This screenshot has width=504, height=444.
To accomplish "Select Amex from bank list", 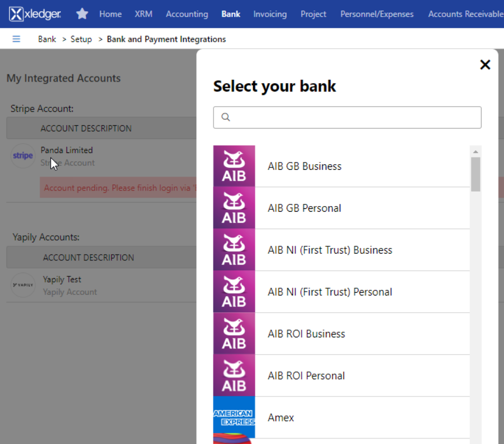I will click(x=341, y=417).
